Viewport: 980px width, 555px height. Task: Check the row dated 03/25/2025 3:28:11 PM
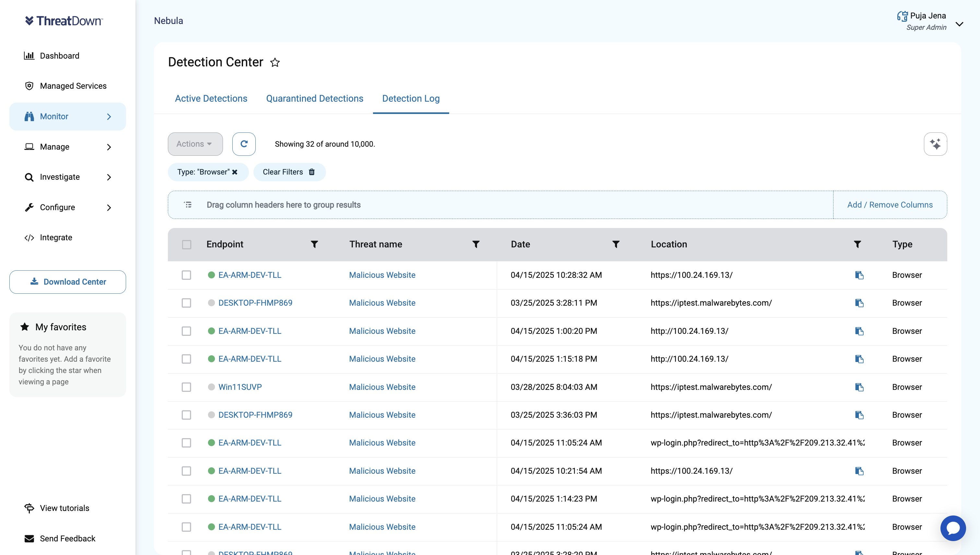point(186,303)
